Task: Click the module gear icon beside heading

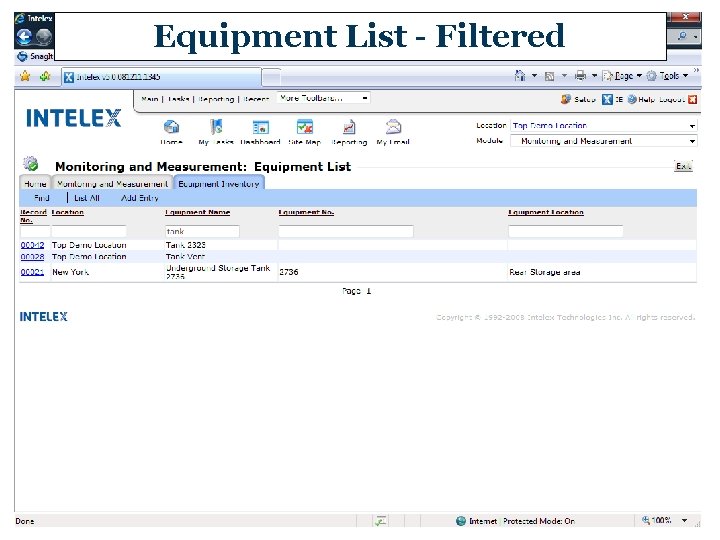Action: click(30, 163)
